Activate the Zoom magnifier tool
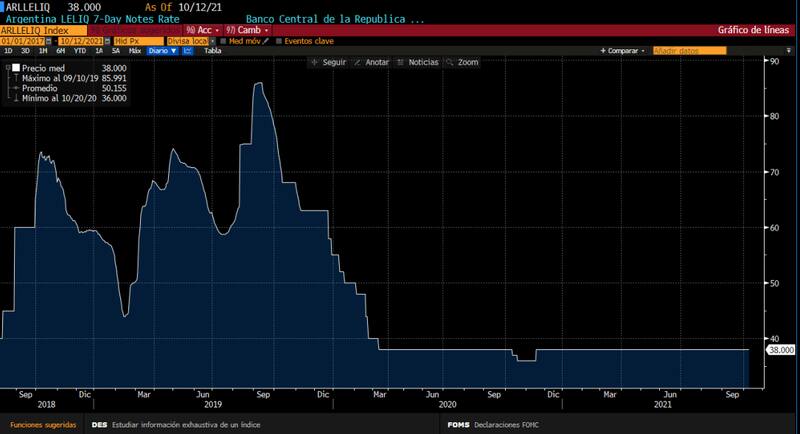This screenshot has width=800, height=434. coord(462,62)
